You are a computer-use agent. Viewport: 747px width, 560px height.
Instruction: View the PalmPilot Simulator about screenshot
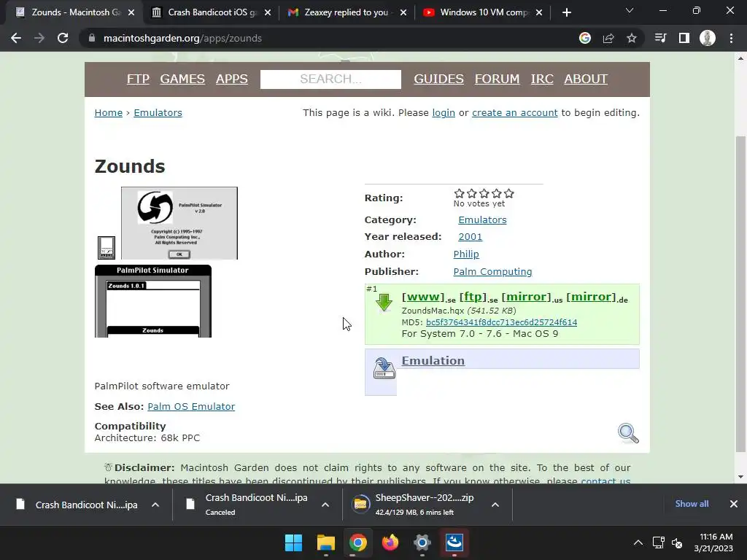coord(179,223)
